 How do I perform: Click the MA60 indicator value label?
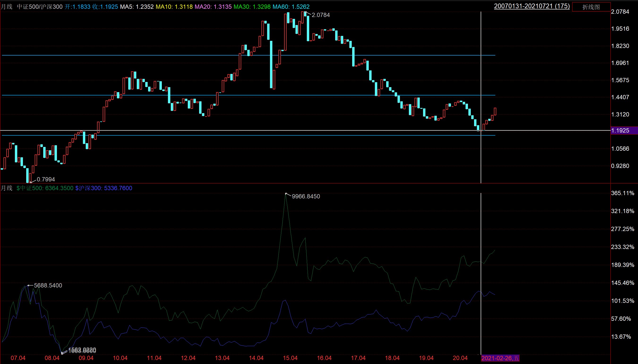coord(291,7)
